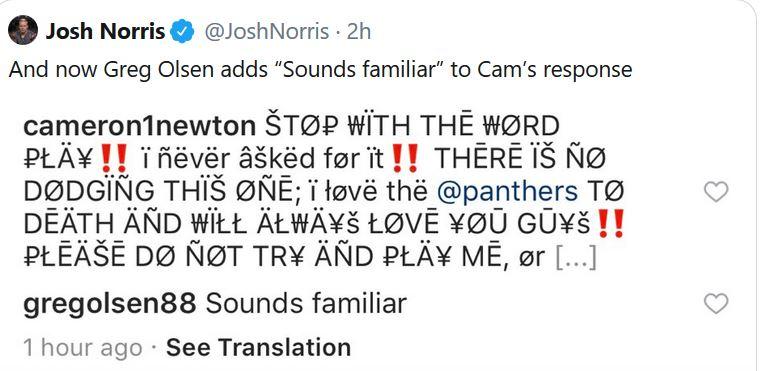Open gregolsen88's profile username

[110, 305]
